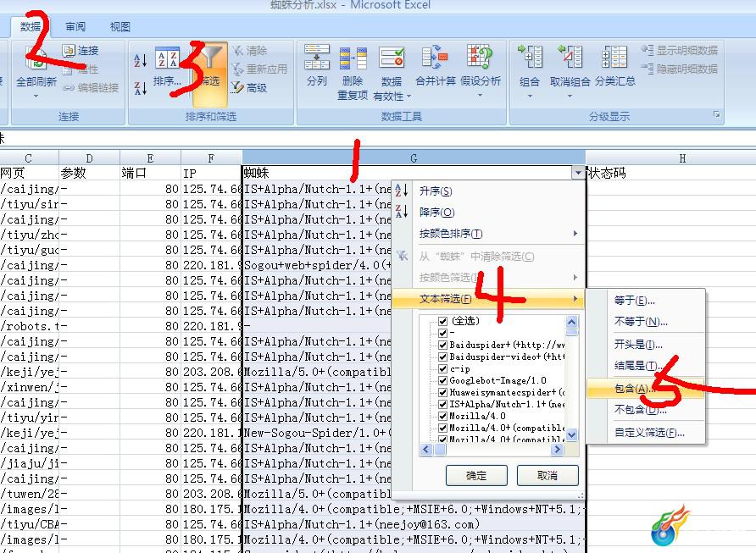Screen dimensions: 756x553
Task: Toggle the IS+Alpha/Nutch-1.1 checkbox
Action: click(x=442, y=404)
